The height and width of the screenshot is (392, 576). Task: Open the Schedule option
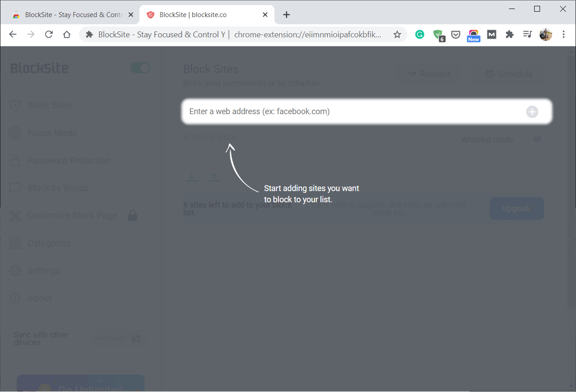click(x=508, y=74)
